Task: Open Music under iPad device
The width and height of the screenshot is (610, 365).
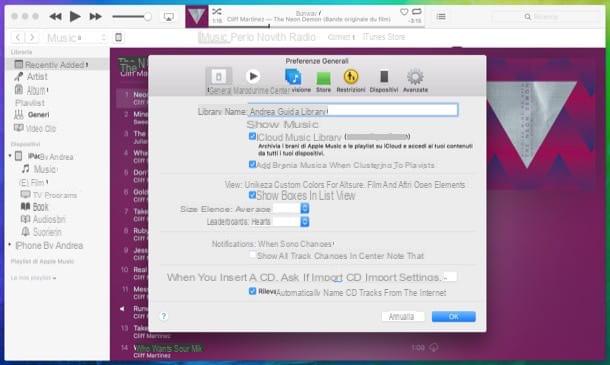Action: tap(45, 169)
